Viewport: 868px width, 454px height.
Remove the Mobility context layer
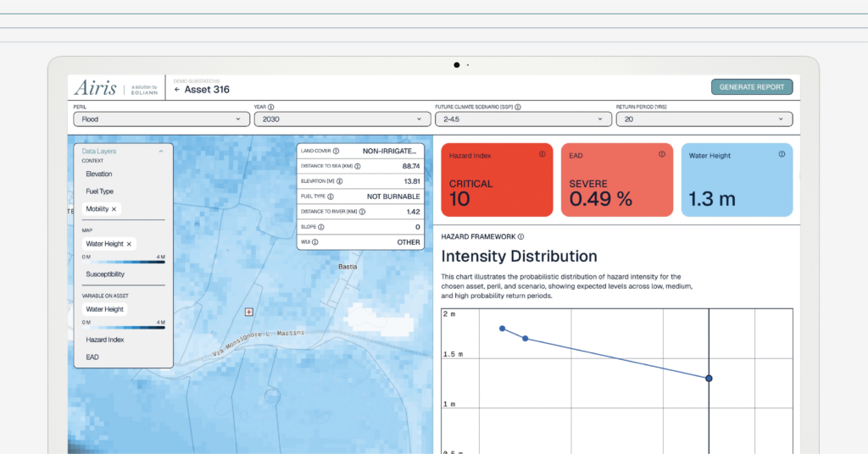point(114,209)
